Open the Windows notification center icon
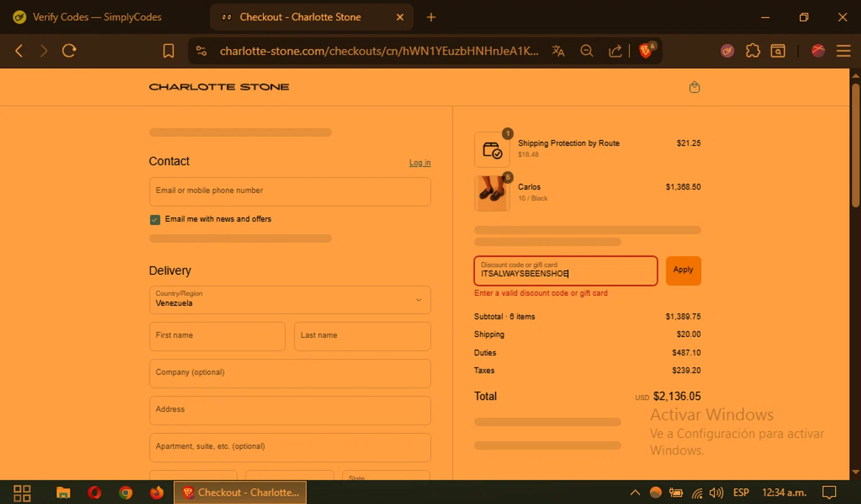 point(829,493)
